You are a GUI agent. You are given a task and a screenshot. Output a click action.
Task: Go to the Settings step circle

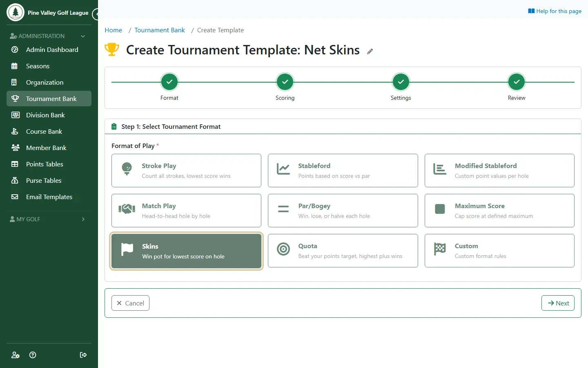401,82
